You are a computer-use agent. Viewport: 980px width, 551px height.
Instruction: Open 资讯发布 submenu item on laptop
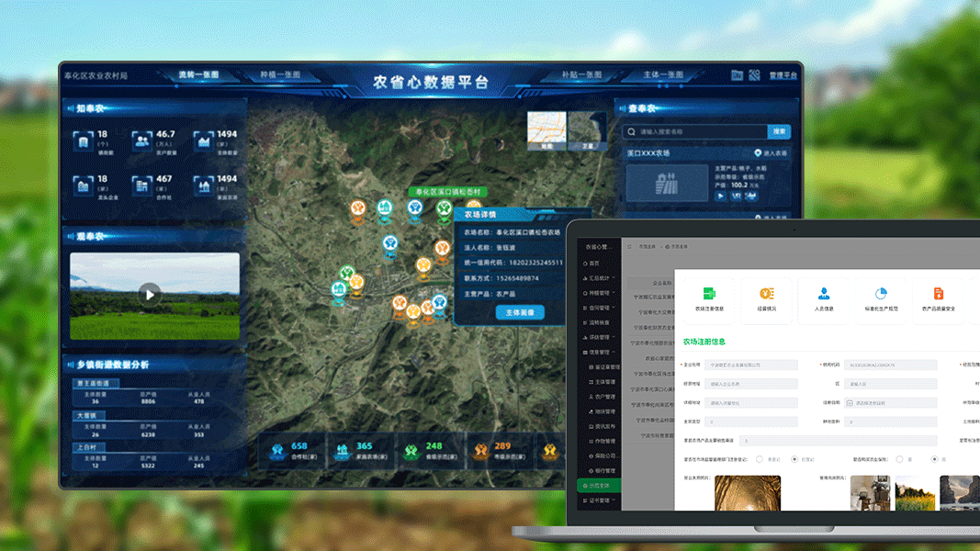point(603,427)
